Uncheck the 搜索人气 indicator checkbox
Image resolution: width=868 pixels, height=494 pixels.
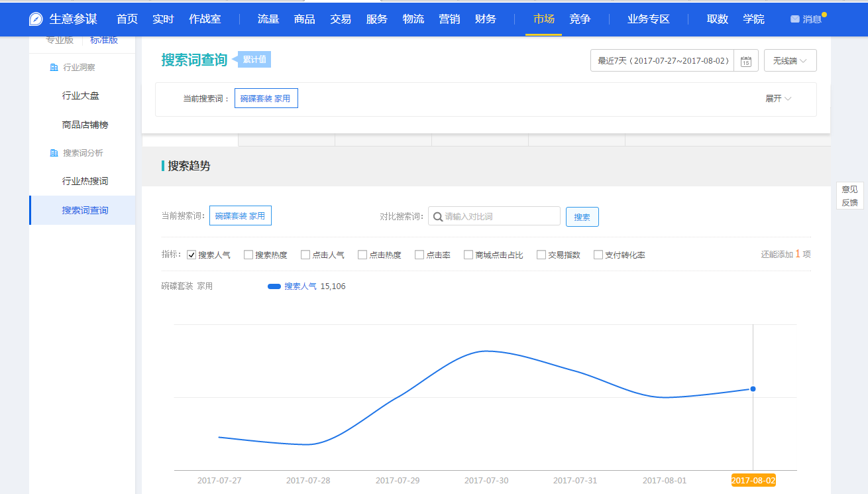pos(191,255)
